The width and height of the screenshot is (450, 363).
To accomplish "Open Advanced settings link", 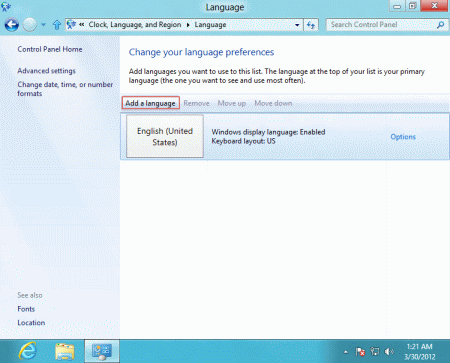I will tap(46, 71).
